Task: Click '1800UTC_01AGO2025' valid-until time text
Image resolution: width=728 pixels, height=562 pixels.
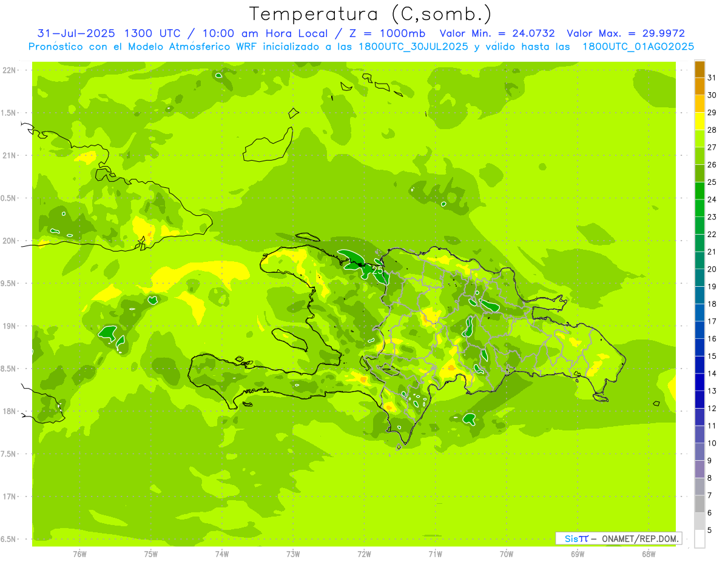Action: click(638, 47)
